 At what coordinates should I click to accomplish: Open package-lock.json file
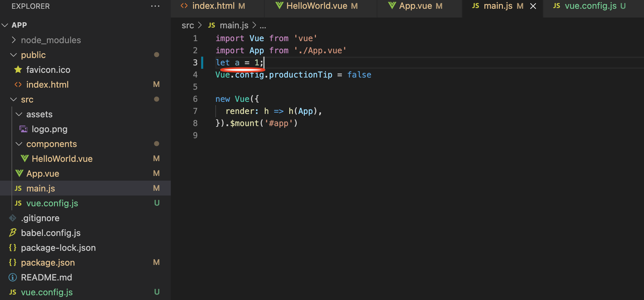pyautogui.click(x=58, y=248)
